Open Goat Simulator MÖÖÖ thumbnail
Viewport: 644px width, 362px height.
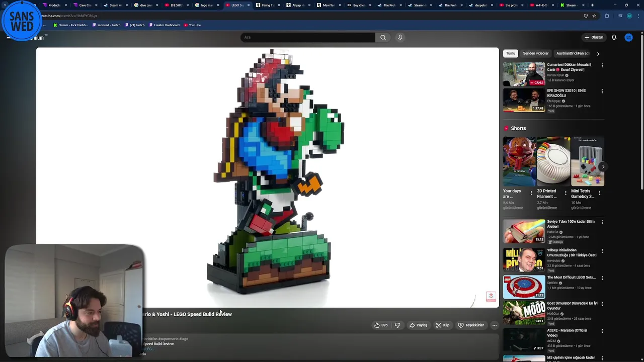coord(524,313)
